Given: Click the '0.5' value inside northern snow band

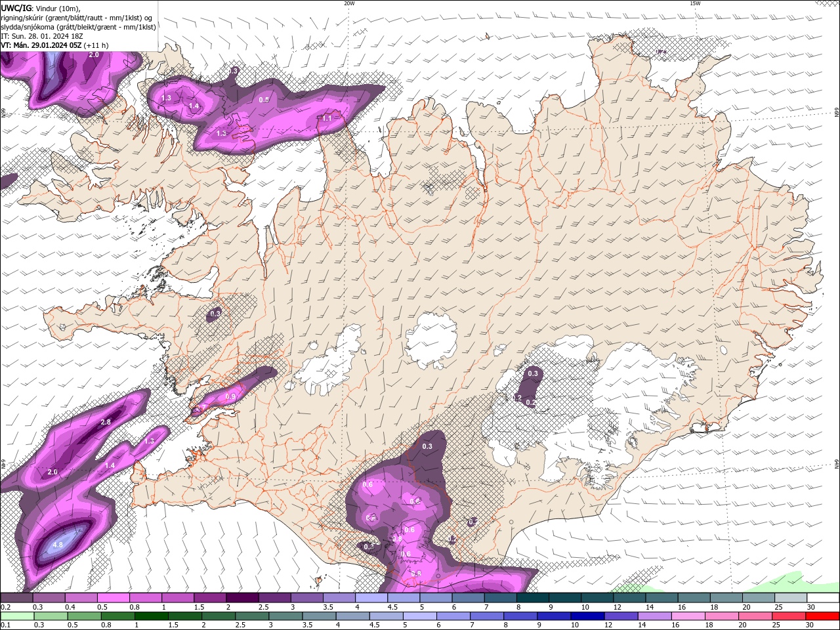Looking at the screenshot, I should pos(264,100).
